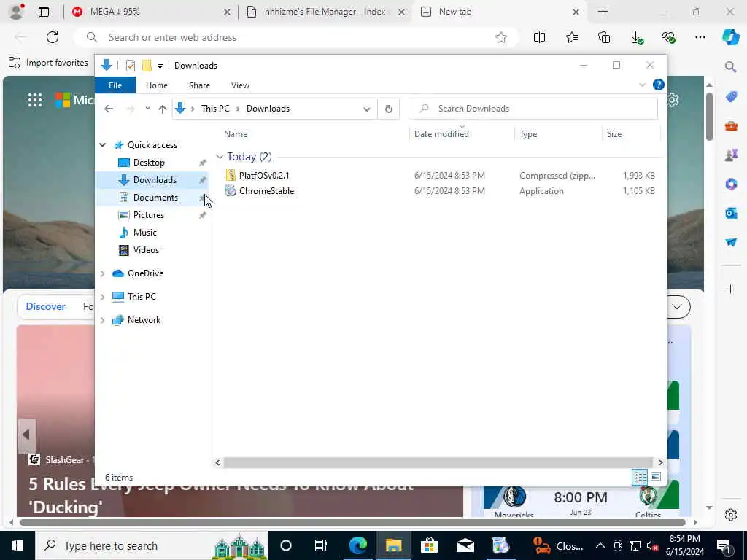
Task: Click the Properties quick access toolbar icon
Action: [x=130, y=66]
